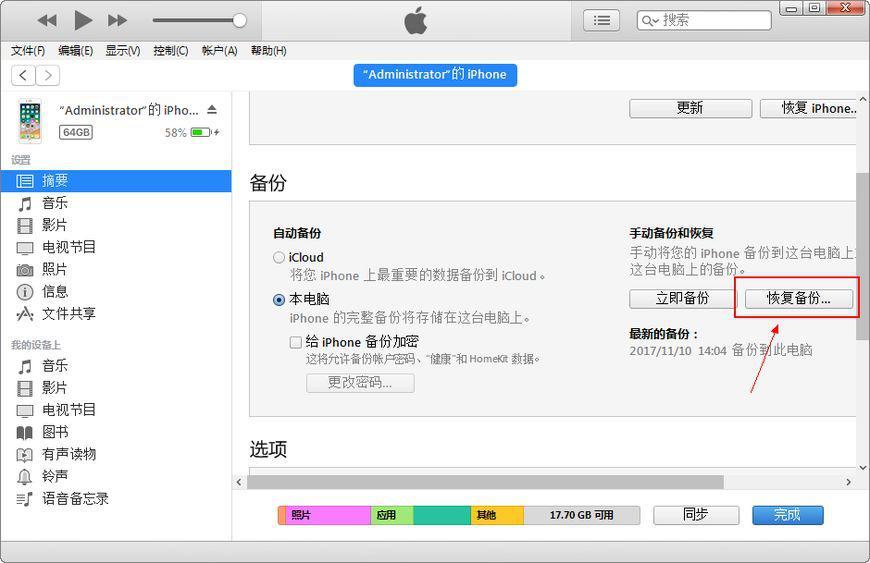The height and width of the screenshot is (563, 870).
Task: Click the 17.70 GB 可用 free space segment
Action: (x=581, y=515)
